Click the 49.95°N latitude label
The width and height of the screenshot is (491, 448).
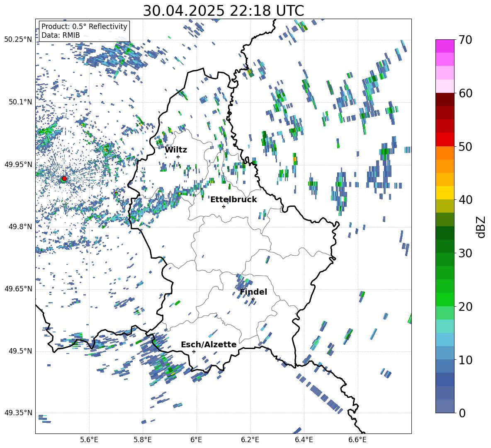click(x=18, y=164)
